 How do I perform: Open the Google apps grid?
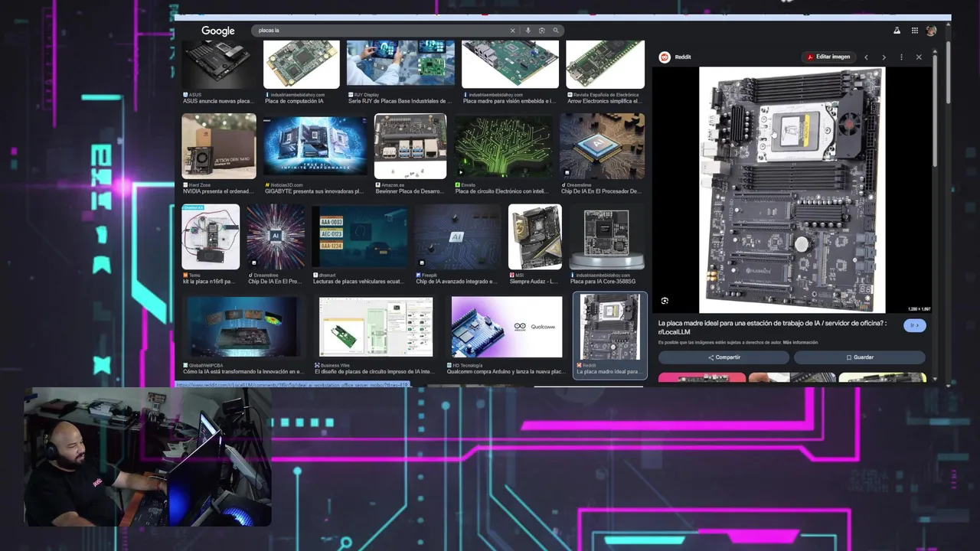pyautogui.click(x=914, y=31)
